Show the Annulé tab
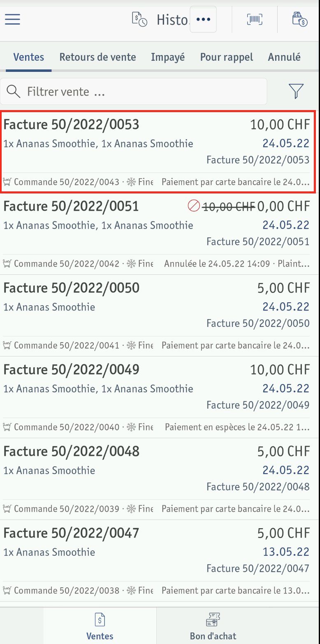The height and width of the screenshot is (644, 320). (x=284, y=57)
